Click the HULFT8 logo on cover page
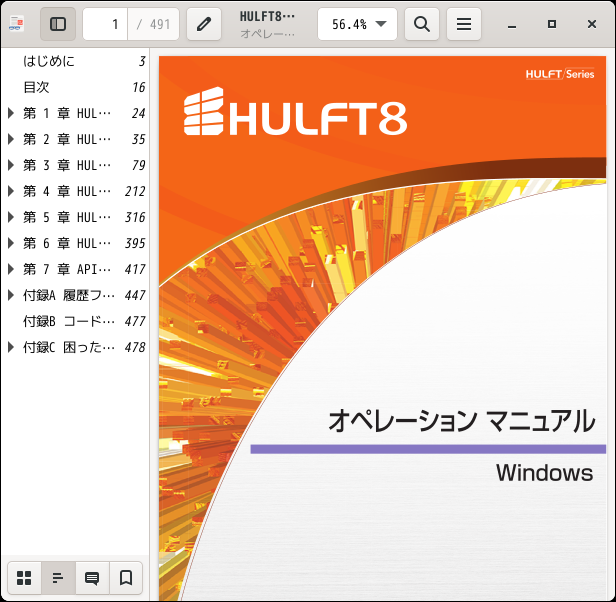Viewport: 616px width, 602px height. coord(295,112)
